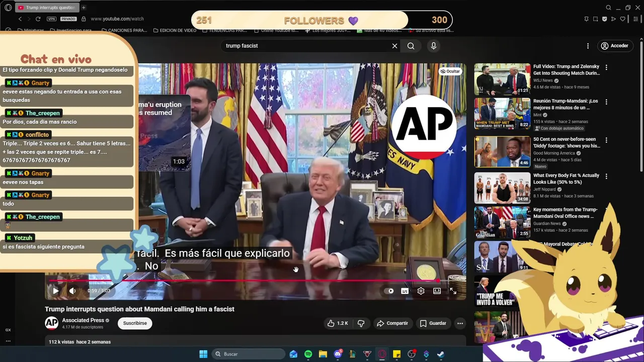Go back with the browser back arrow
The height and width of the screenshot is (362, 644).
(x=20, y=19)
